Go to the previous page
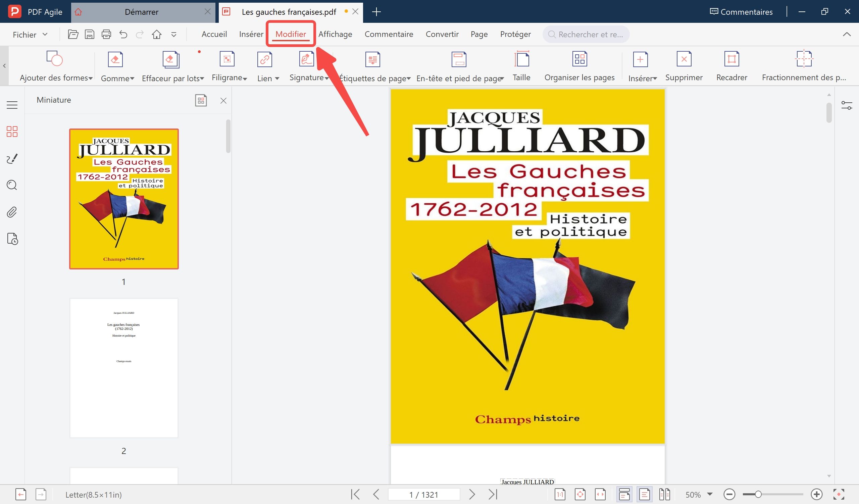The width and height of the screenshot is (859, 504). [x=376, y=494]
